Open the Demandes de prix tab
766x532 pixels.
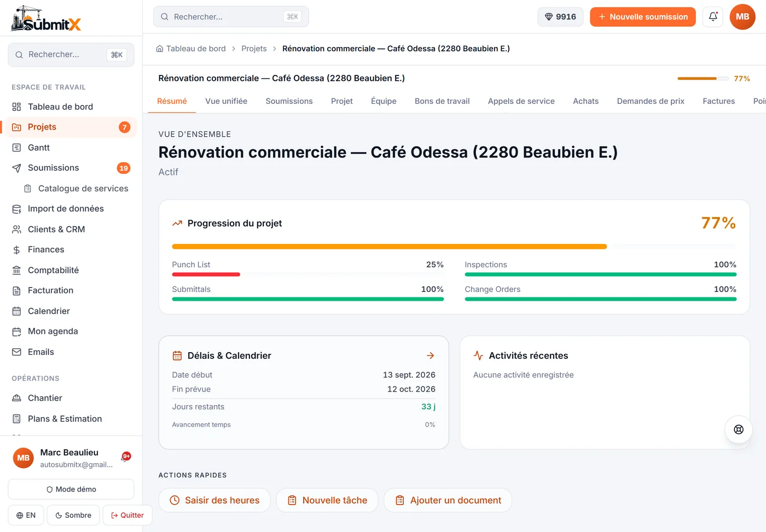click(x=651, y=101)
